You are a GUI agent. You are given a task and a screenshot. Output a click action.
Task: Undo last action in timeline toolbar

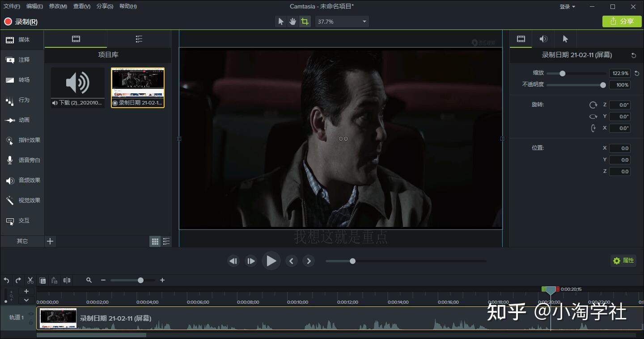[x=6, y=280]
